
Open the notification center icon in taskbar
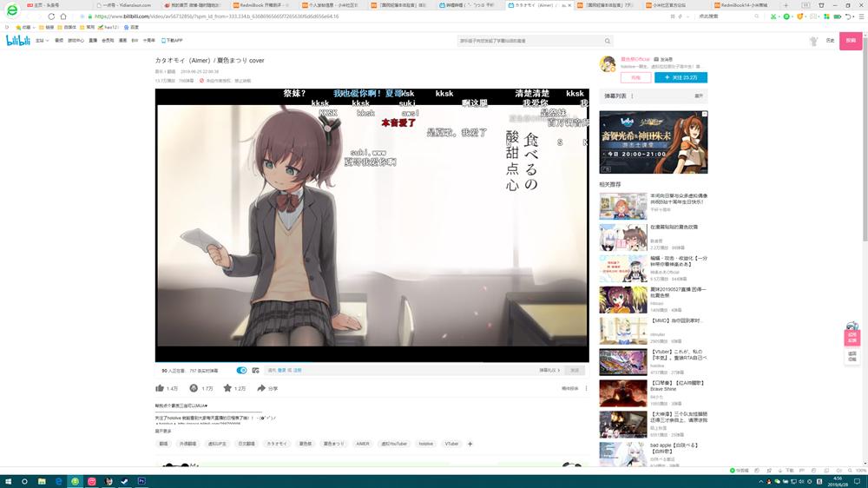click(858, 481)
